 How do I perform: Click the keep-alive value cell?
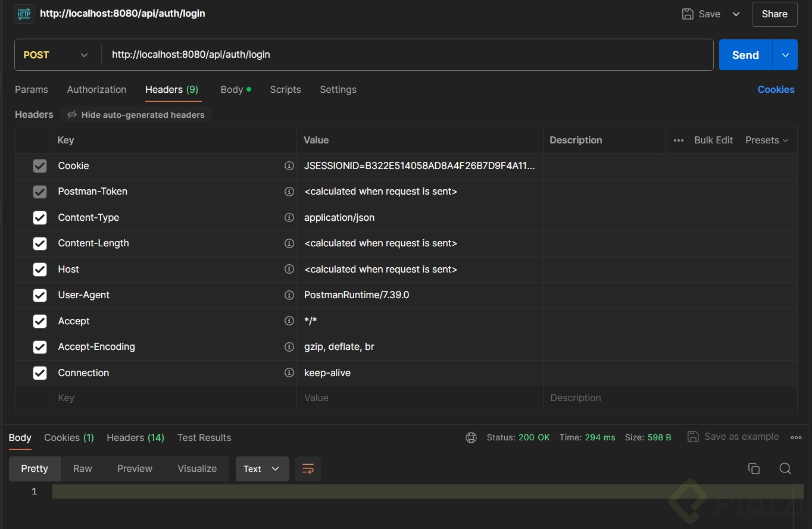click(420, 373)
